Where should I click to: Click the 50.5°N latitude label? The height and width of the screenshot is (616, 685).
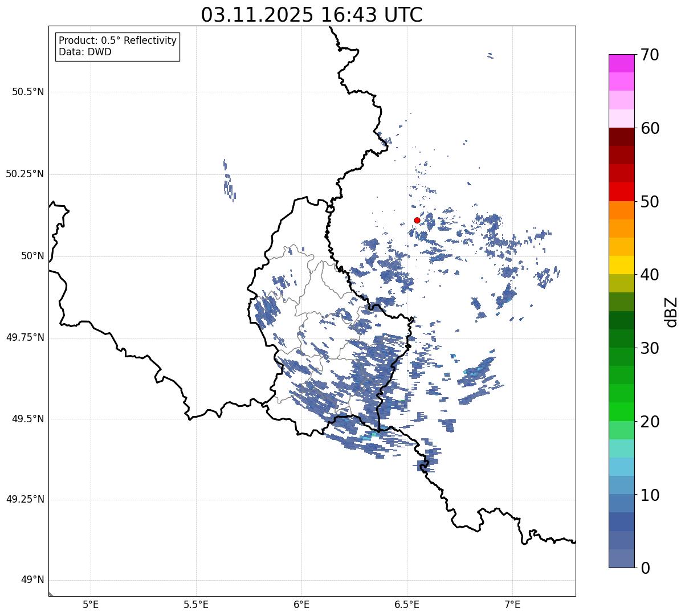point(28,92)
